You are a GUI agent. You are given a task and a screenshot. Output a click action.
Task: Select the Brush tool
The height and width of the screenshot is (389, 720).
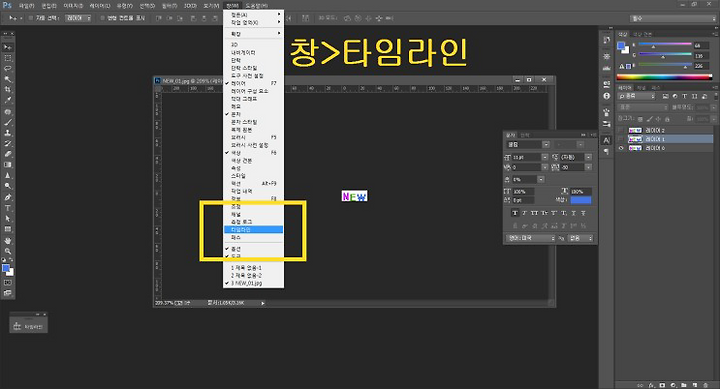coord(8,122)
